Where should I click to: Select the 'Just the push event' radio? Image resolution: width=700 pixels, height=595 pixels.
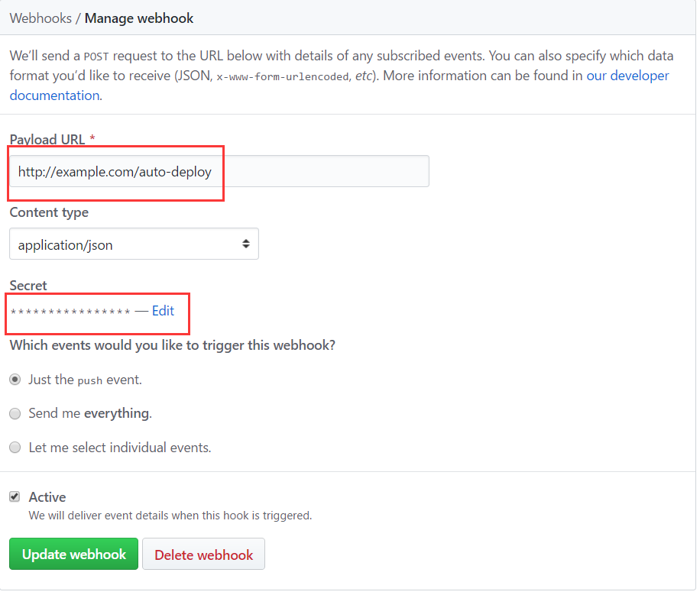(15, 380)
